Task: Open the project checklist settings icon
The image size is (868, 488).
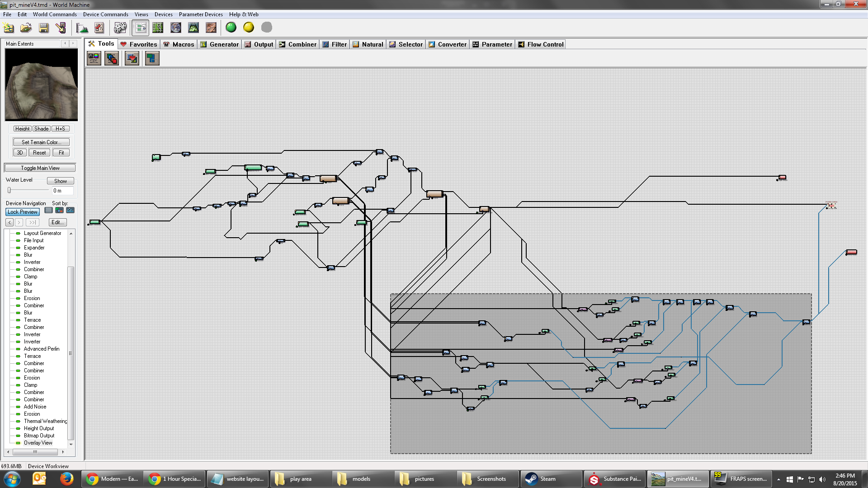Action: [99, 28]
